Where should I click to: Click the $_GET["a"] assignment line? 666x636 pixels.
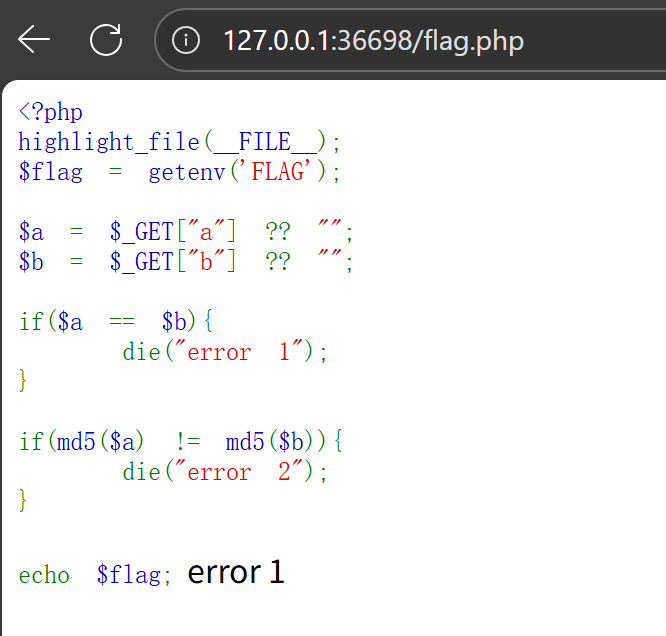click(186, 233)
